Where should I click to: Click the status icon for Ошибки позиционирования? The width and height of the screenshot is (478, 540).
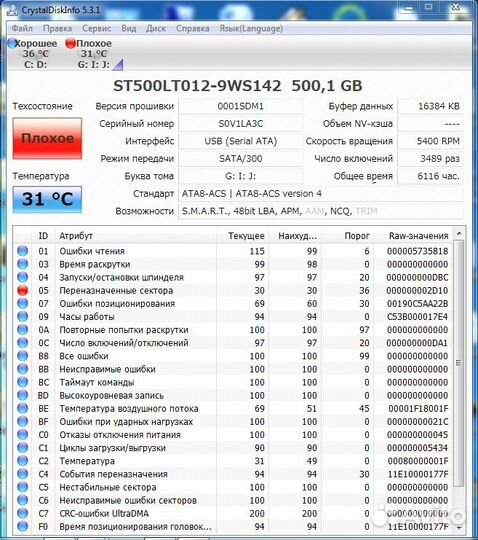coord(23,303)
